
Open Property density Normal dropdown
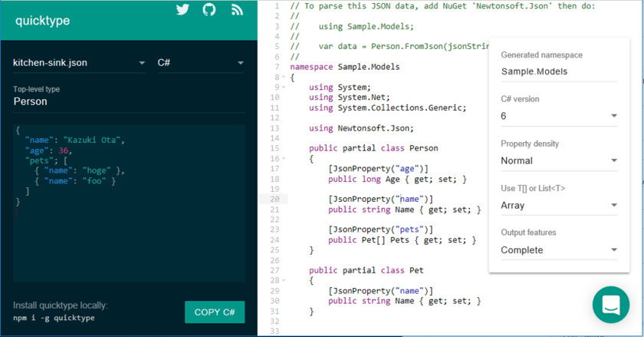click(x=559, y=160)
